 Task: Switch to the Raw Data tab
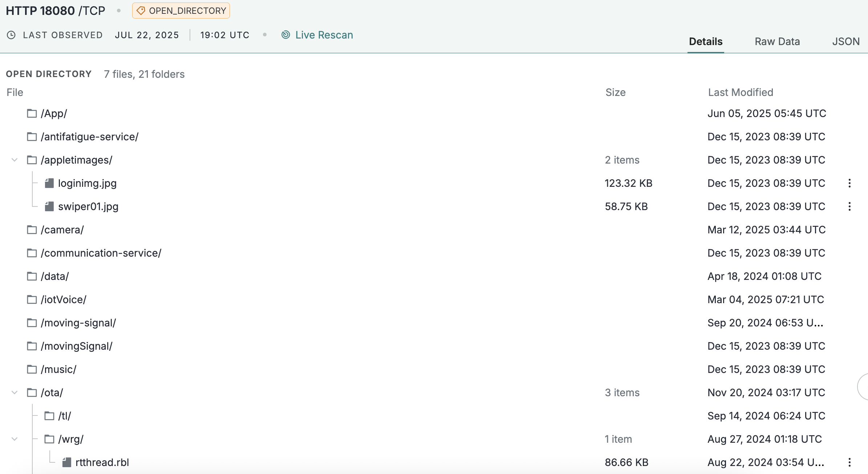click(x=777, y=41)
